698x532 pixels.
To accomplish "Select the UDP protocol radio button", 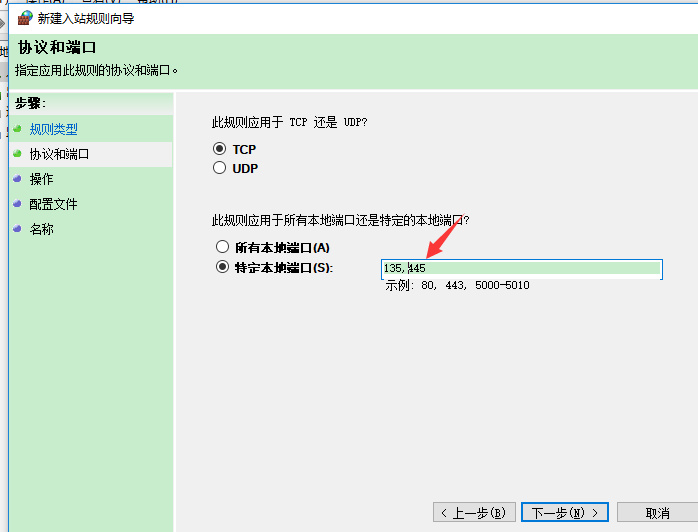I will (220, 169).
